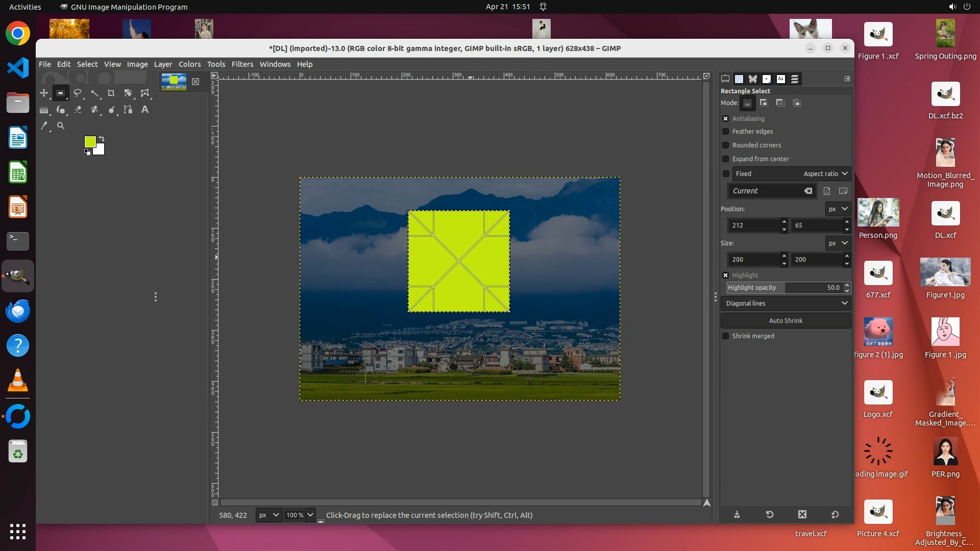The height and width of the screenshot is (551, 980).
Task: Click the Auto Shrink button
Action: click(x=786, y=321)
